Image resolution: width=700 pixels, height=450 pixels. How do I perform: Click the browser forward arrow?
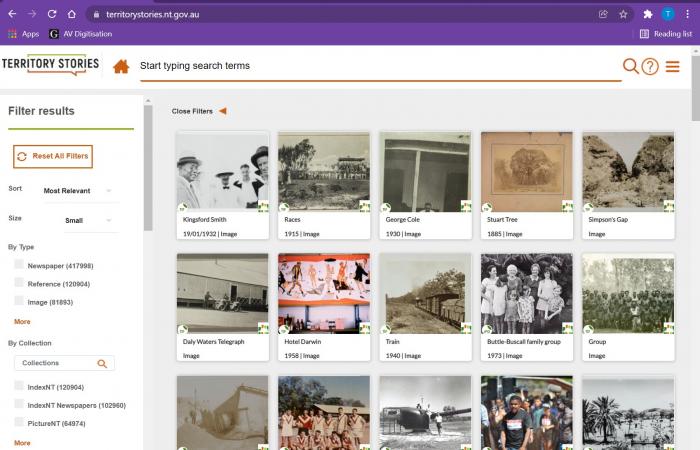pyautogui.click(x=32, y=14)
